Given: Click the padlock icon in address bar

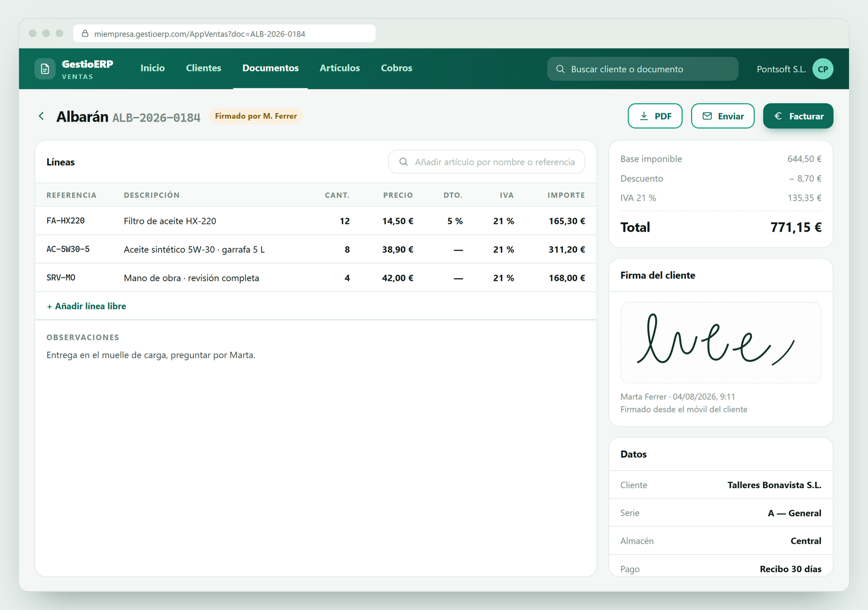Looking at the screenshot, I should click(85, 34).
